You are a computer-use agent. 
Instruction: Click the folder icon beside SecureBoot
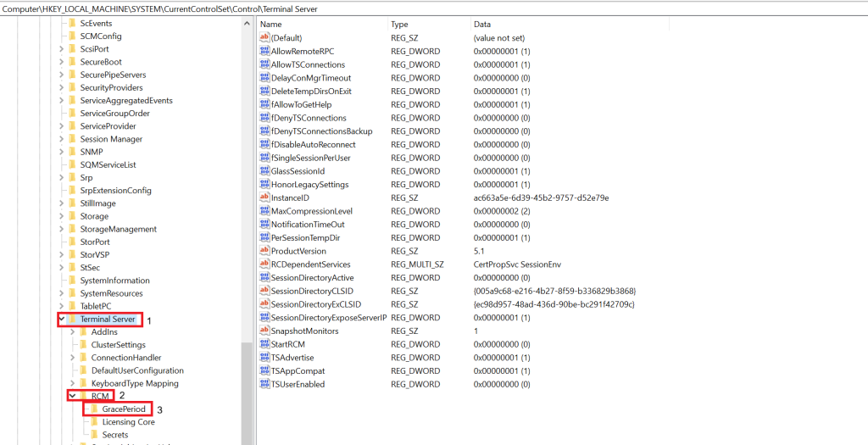tap(72, 62)
